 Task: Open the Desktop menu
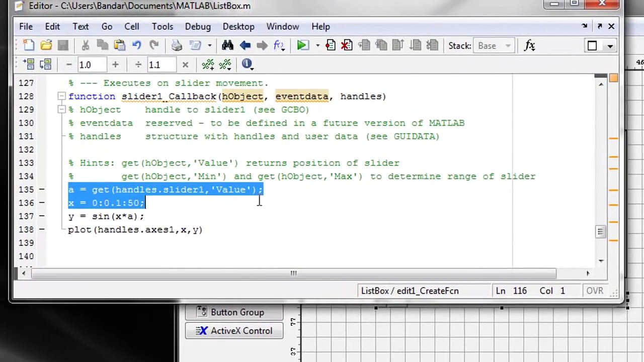click(x=238, y=27)
